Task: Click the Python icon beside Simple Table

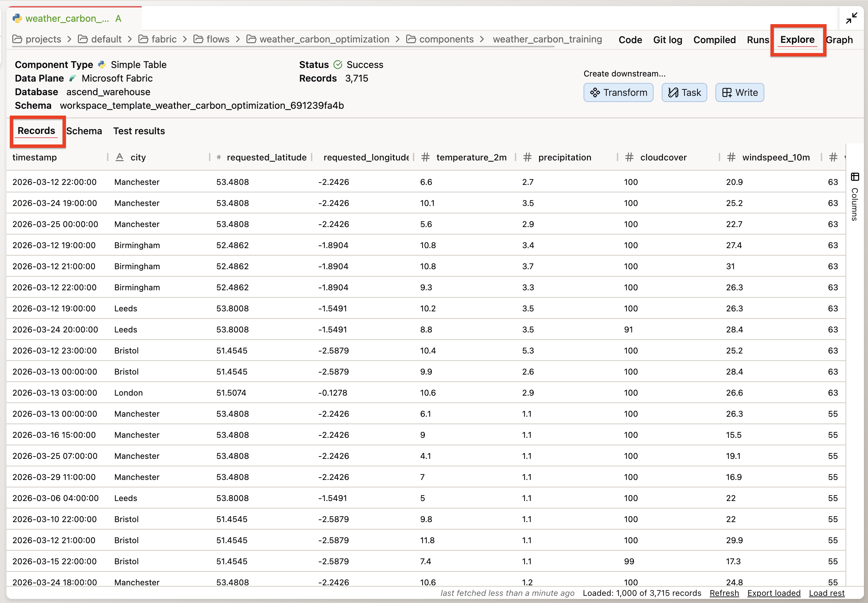Action: tap(101, 64)
